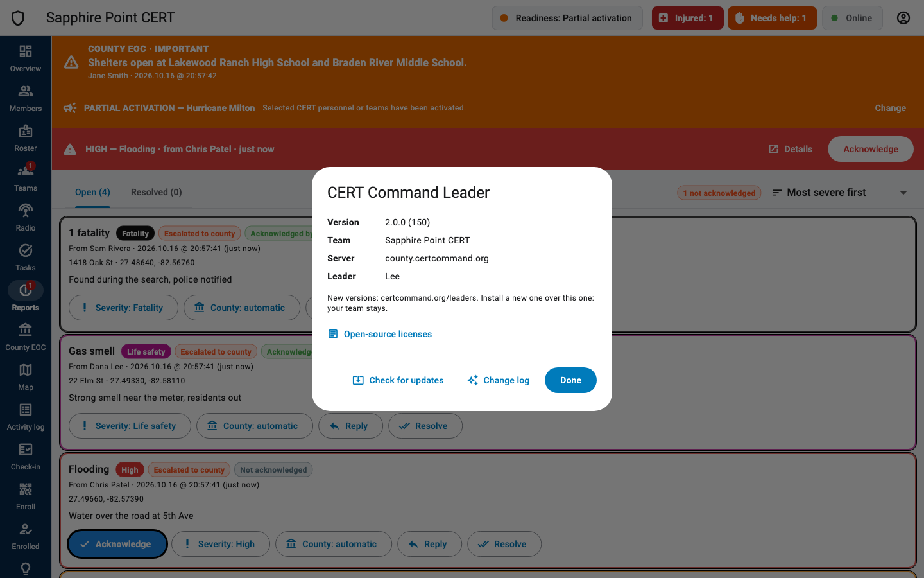Switch to the Resolved (0) tab
The height and width of the screenshot is (578, 924).
coord(157,192)
